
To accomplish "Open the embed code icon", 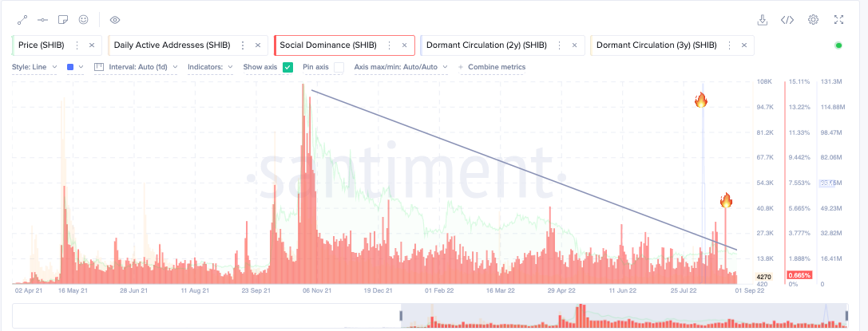I will click(787, 20).
